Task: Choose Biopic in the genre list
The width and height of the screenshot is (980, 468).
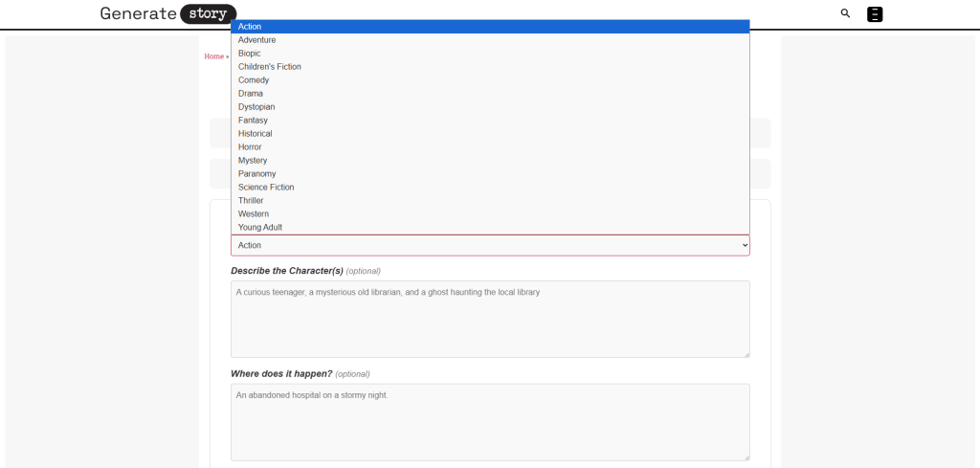Action: [249, 54]
